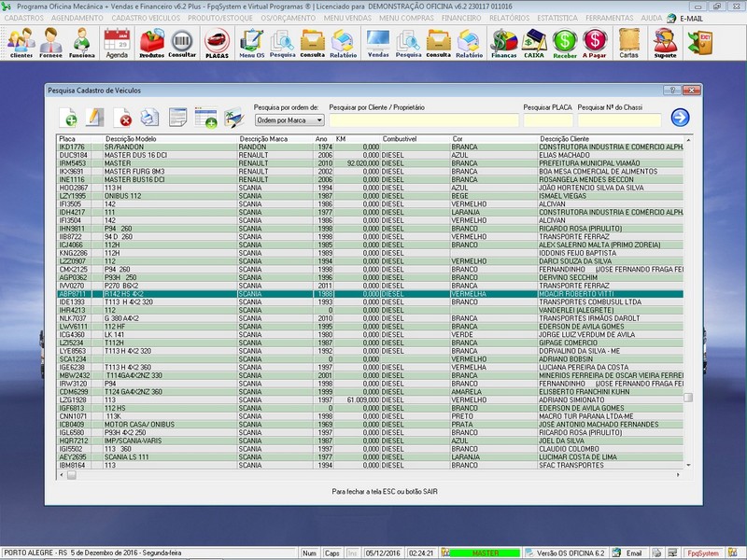This screenshot has width=747, height=560.
Task: Click the red delete record icon
Action: click(122, 118)
